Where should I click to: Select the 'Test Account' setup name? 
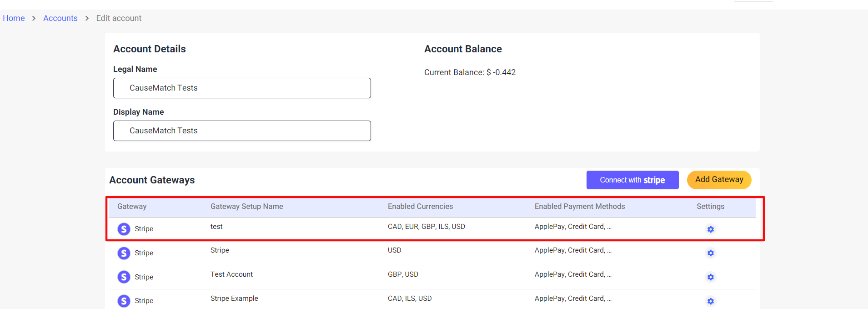click(x=231, y=274)
